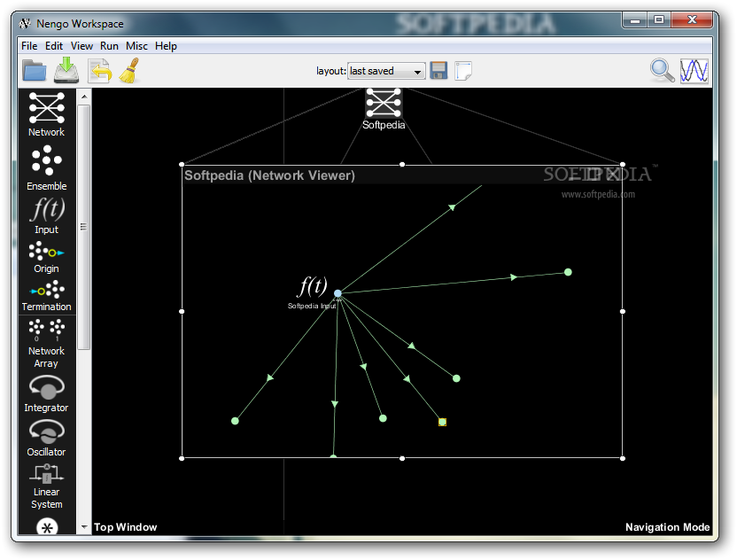Select the Termination template icon
737x560 pixels.
coord(47,290)
